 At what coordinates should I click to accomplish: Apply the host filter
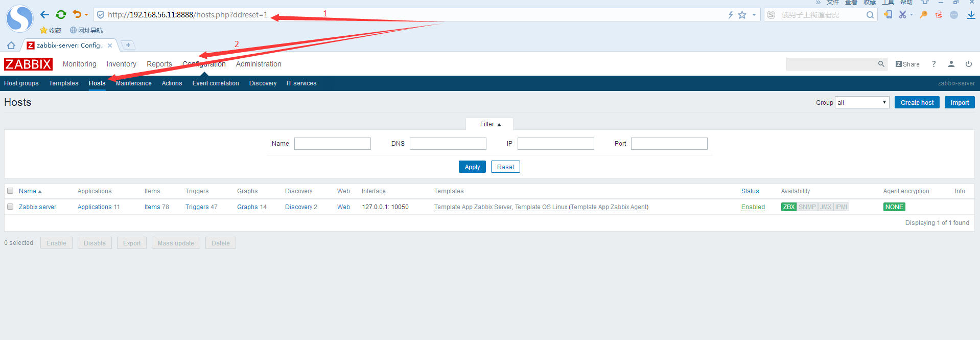pyautogui.click(x=472, y=167)
